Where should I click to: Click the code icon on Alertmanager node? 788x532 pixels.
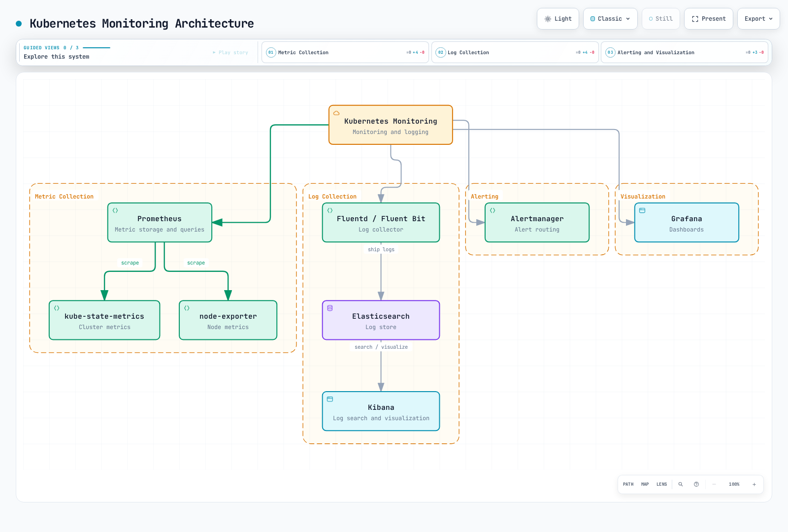(492, 210)
